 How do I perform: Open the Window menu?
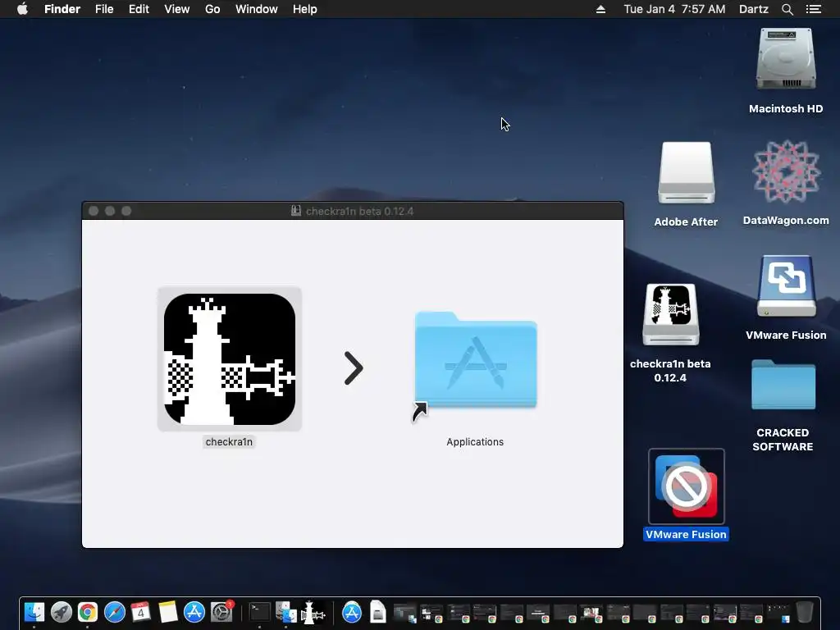[257, 9]
